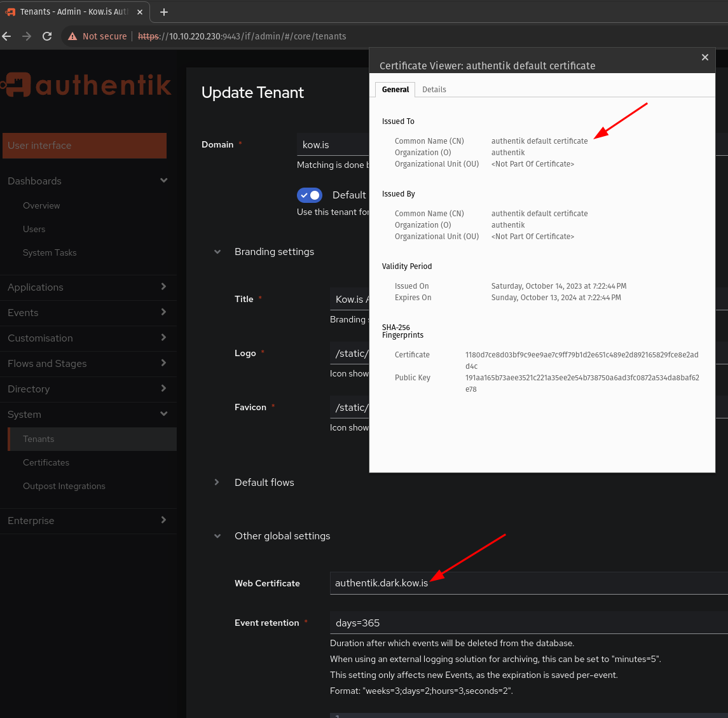Click the forward navigation arrow

pyautogui.click(x=26, y=36)
